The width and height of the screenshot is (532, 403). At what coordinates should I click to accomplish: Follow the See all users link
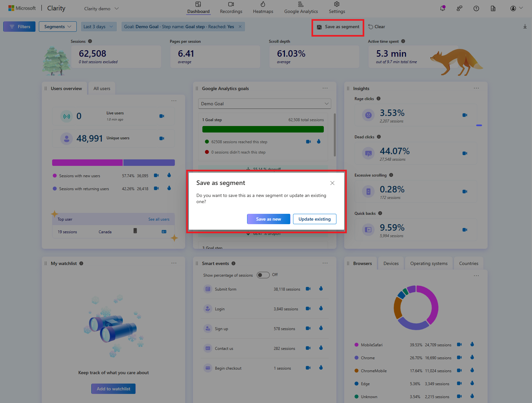click(159, 219)
